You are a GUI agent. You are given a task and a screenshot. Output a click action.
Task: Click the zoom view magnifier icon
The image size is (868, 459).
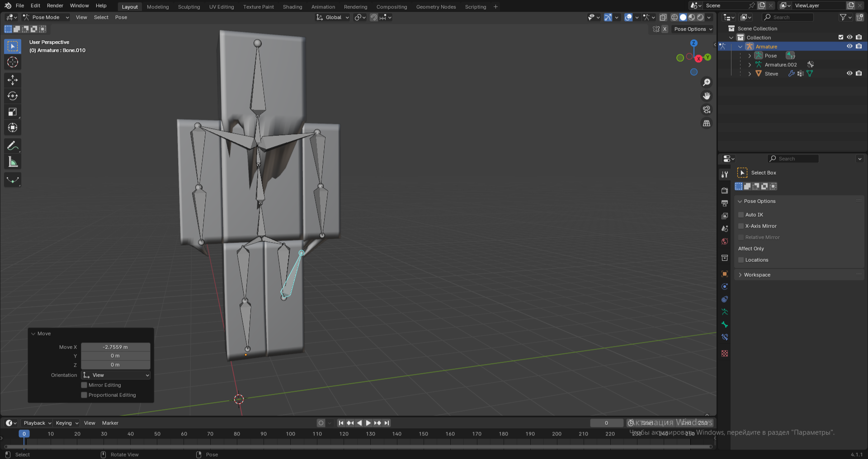pos(707,82)
